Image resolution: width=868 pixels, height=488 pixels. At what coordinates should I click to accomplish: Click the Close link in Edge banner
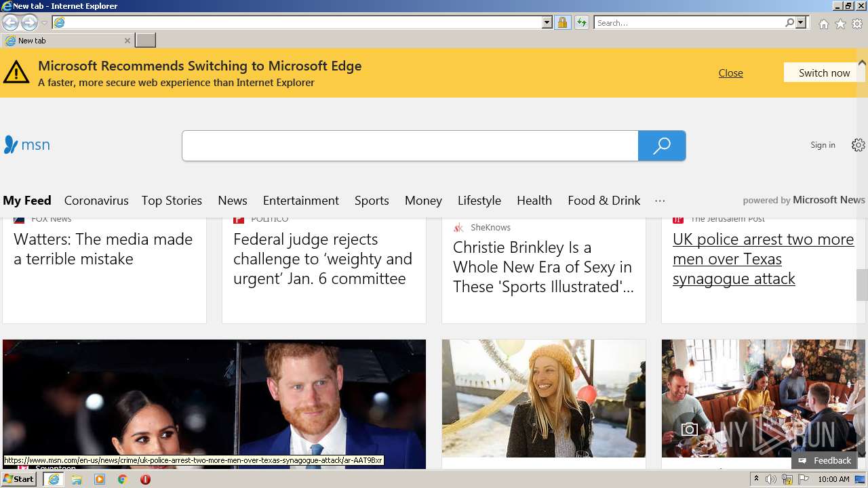tap(730, 73)
